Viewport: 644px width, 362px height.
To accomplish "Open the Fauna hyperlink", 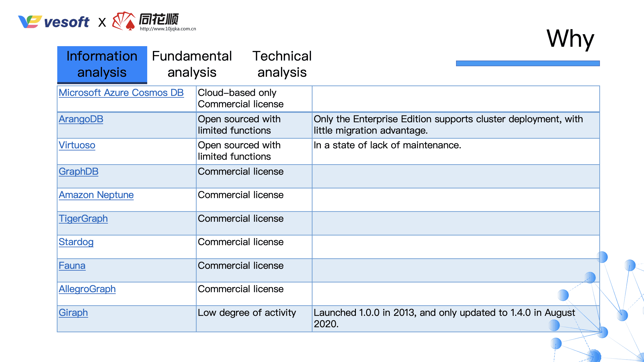I will (x=72, y=266).
